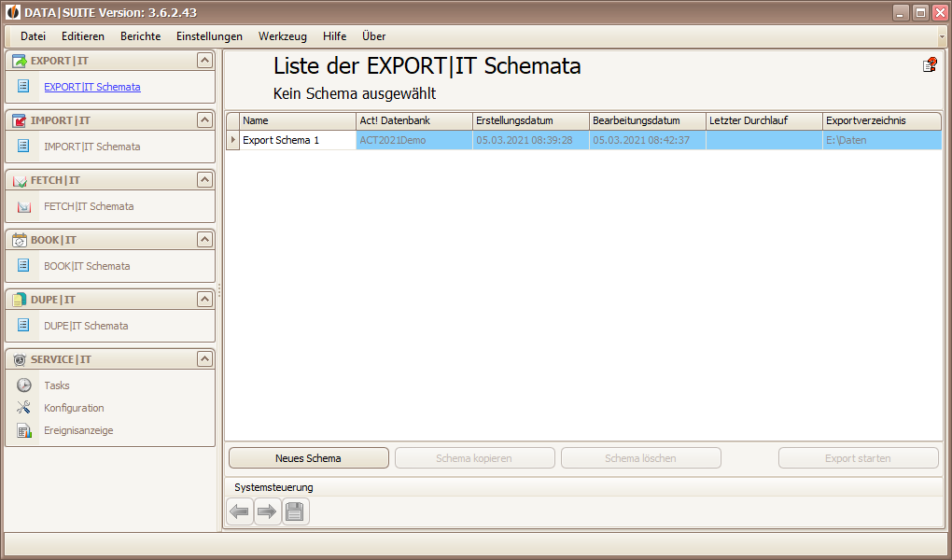952x560 pixels.
Task: Open the menu bar overflow arrow
Action: pyautogui.click(x=942, y=37)
